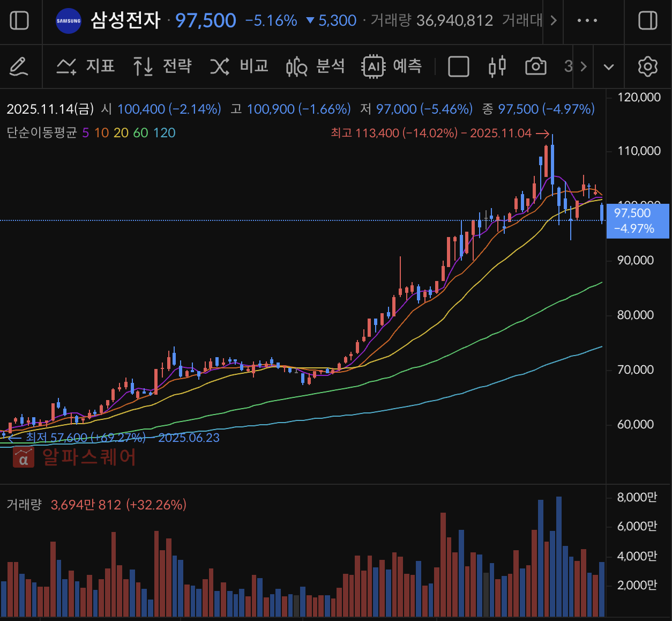The height and width of the screenshot is (621, 672).
Task: Change candlestick chart type icon
Action: pos(497,66)
